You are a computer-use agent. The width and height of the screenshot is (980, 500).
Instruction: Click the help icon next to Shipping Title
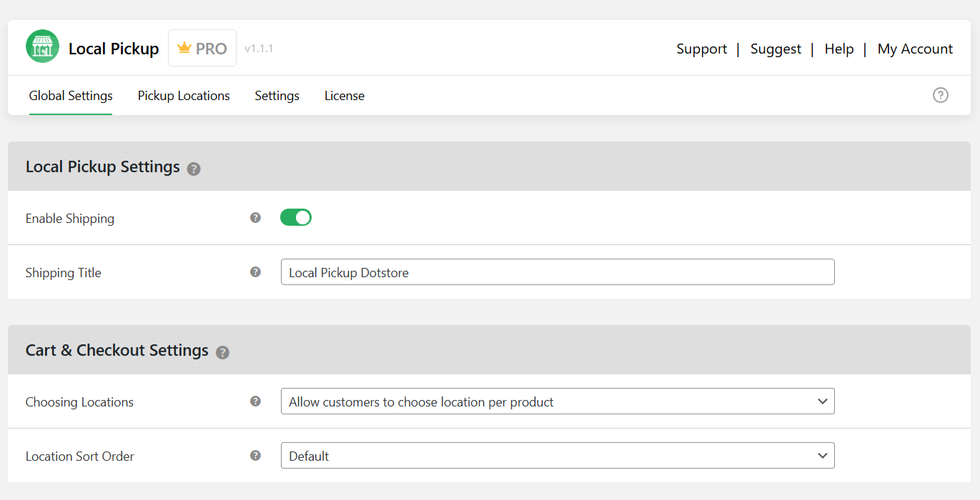coord(255,271)
